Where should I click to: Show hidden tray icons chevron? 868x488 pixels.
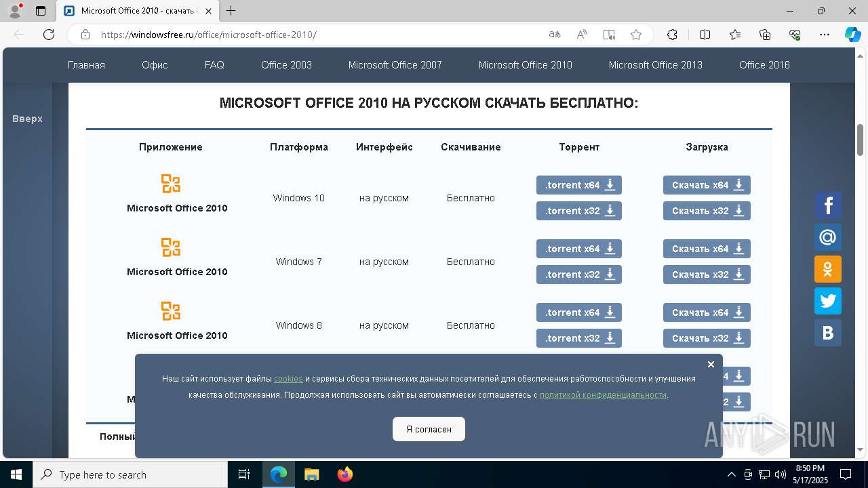click(x=731, y=474)
